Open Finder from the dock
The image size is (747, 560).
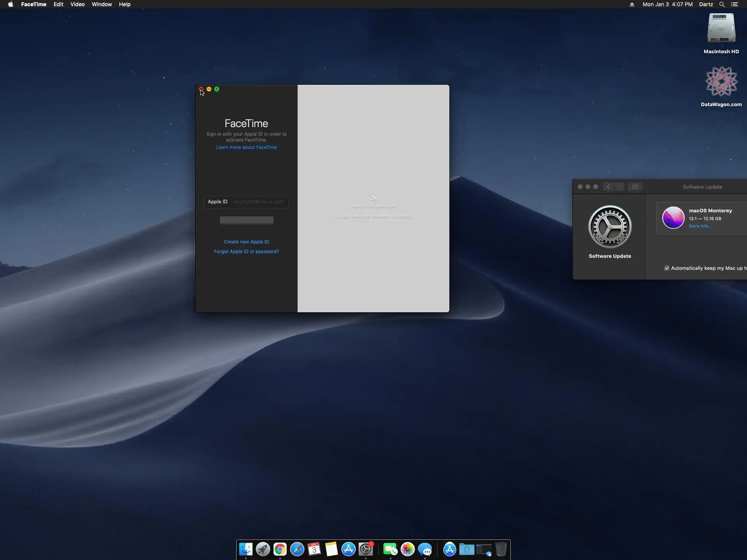click(245, 549)
